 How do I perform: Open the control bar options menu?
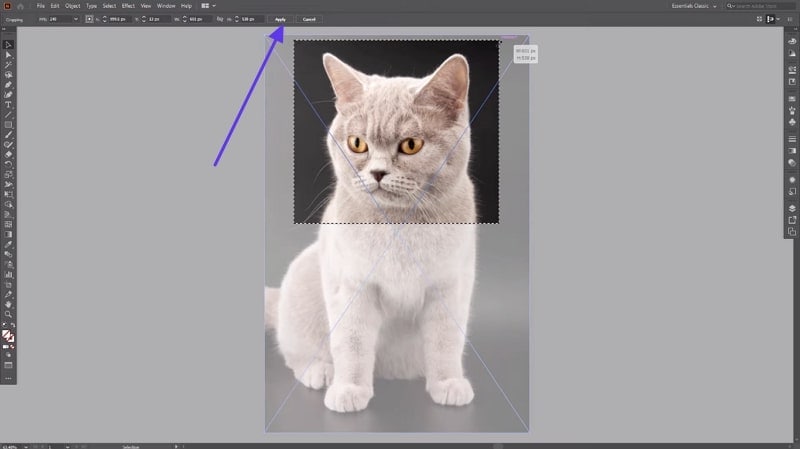coord(790,19)
